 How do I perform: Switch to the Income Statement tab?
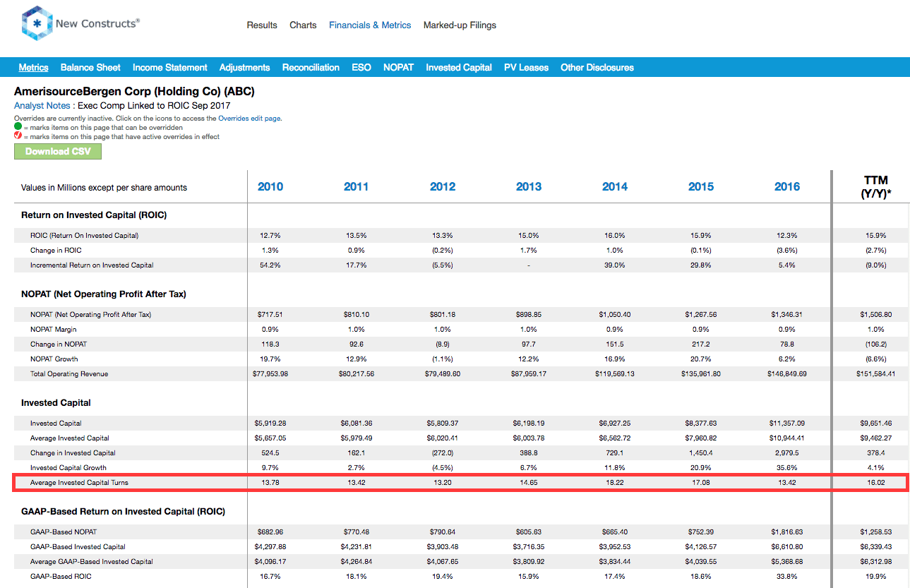[x=170, y=67]
